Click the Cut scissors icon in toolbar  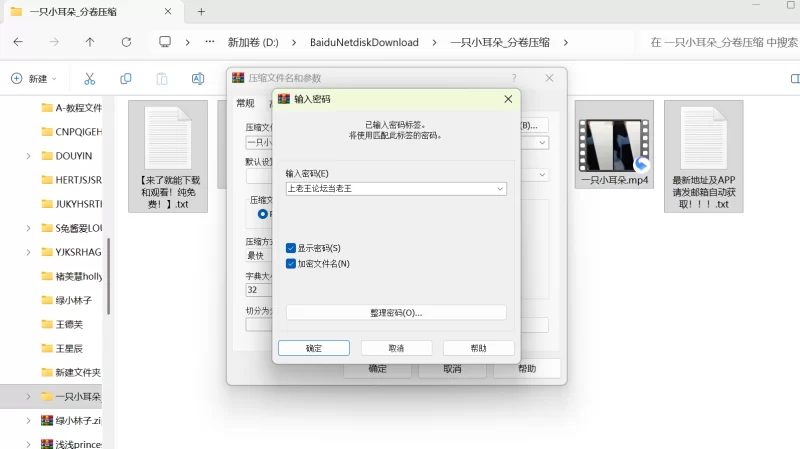point(89,78)
